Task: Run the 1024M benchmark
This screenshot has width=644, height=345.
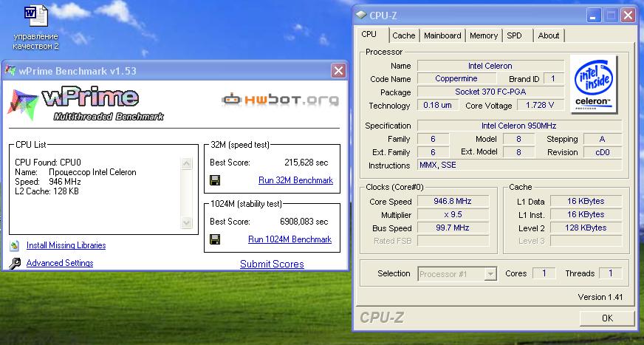Action: (x=290, y=239)
